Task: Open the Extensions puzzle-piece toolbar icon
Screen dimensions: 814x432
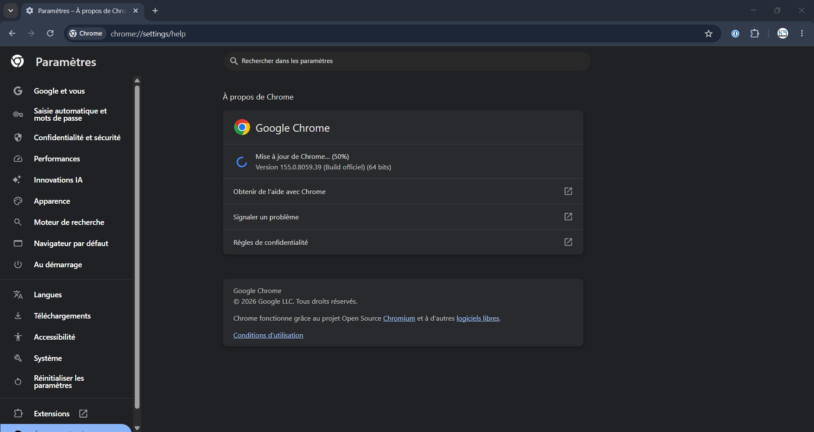Action: click(755, 33)
